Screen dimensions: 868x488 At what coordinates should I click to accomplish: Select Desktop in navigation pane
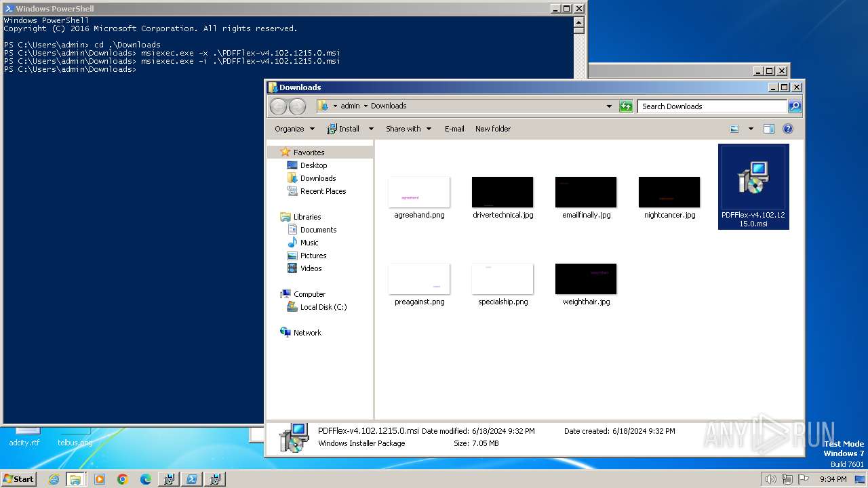313,165
